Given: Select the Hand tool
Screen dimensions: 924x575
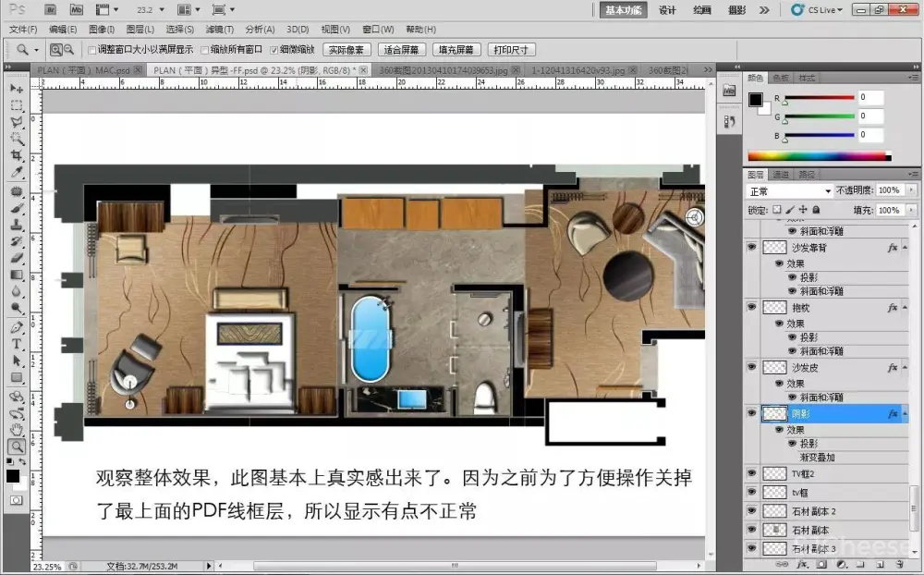Looking at the screenshot, I should click(17, 429).
